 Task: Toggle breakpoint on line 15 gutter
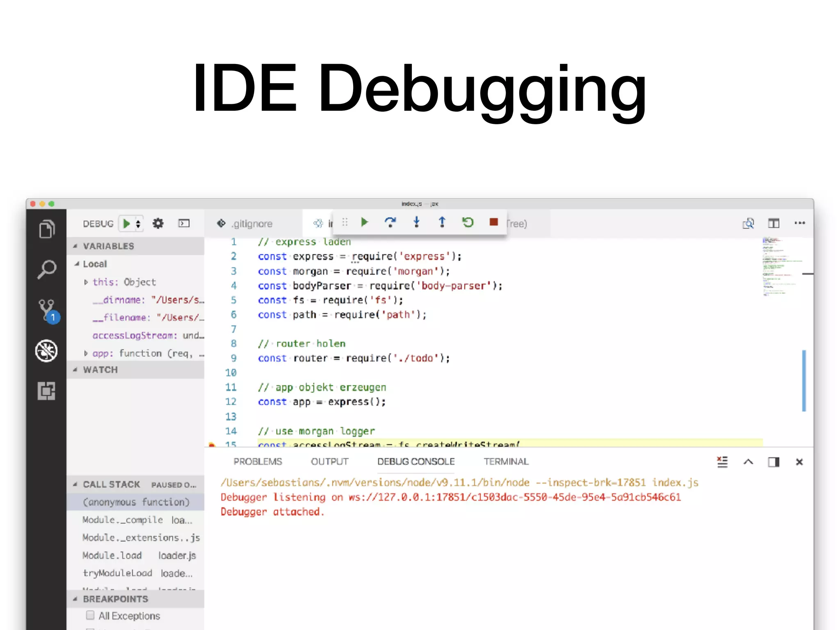(x=212, y=444)
